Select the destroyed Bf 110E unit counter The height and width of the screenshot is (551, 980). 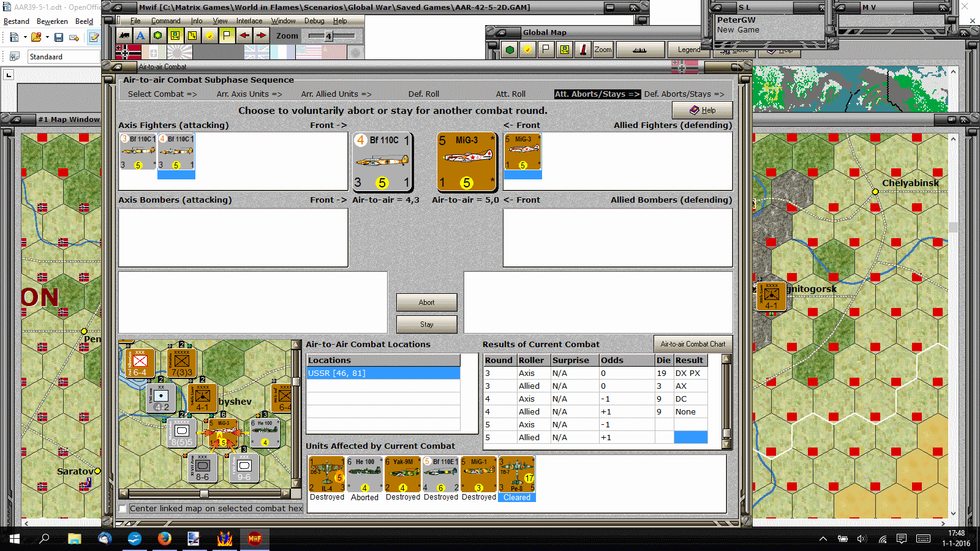coord(441,474)
